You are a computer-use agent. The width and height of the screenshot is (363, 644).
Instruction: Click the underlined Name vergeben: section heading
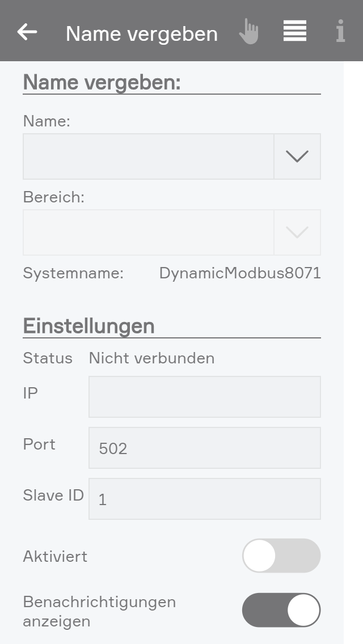coord(102,83)
